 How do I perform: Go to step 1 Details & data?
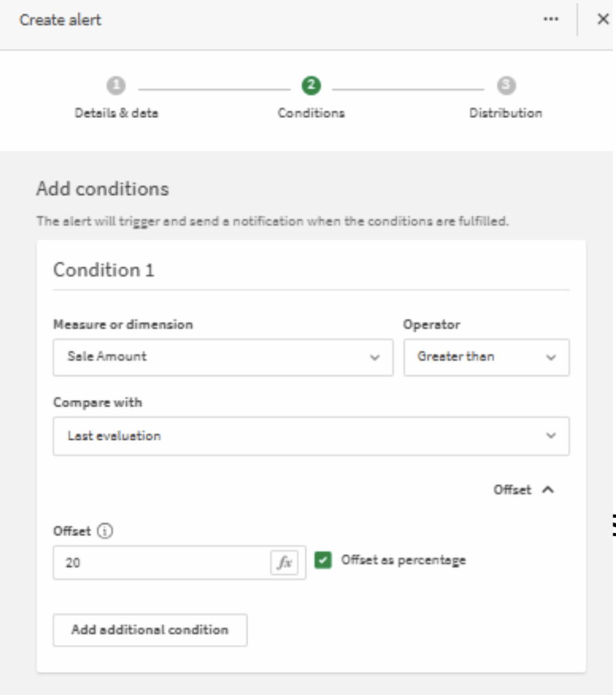pos(116,86)
